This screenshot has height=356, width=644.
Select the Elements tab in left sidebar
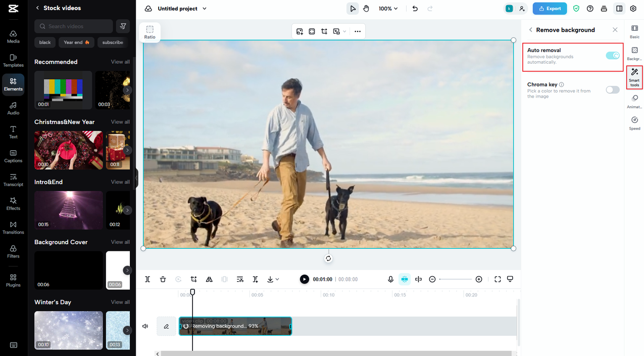pyautogui.click(x=13, y=84)
